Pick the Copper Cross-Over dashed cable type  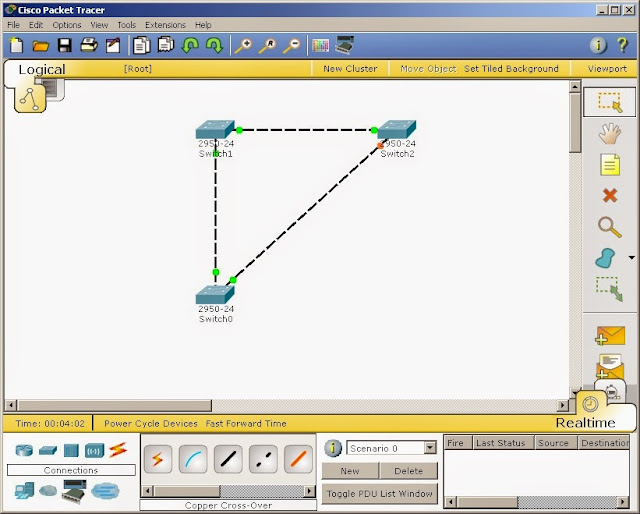click(x=263, y=459)
